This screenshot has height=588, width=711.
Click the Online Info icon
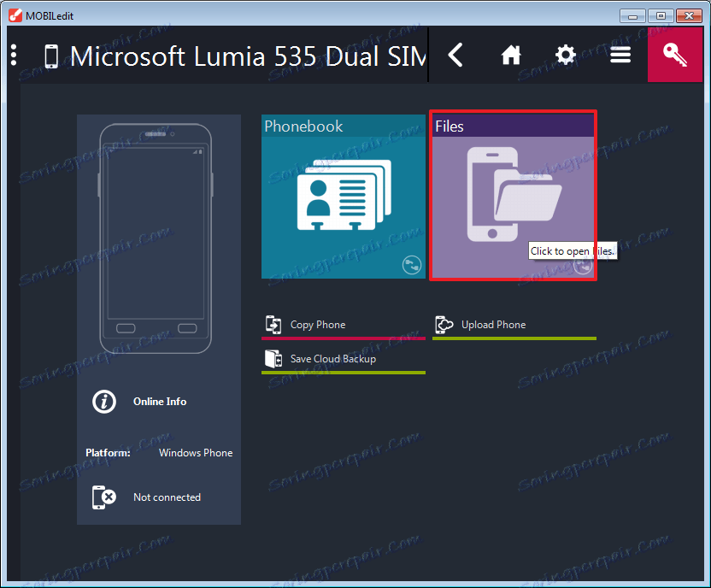click(x=104, y=402)
